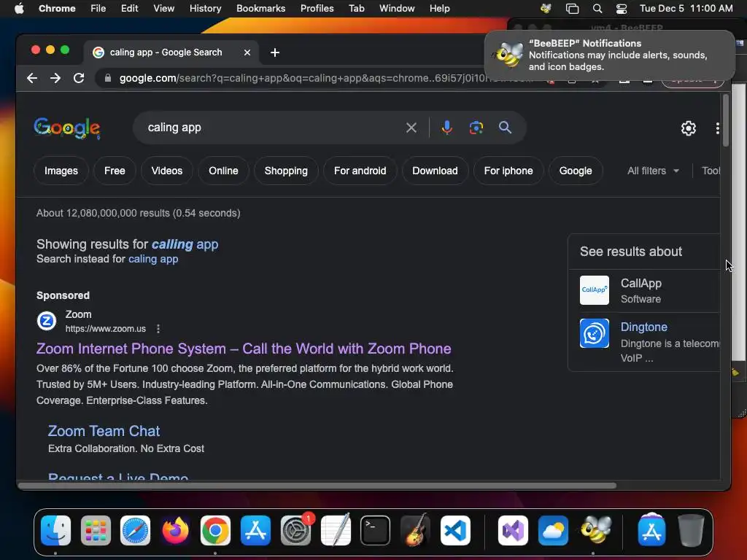Apply the Free filter chip

click(115, 171)
